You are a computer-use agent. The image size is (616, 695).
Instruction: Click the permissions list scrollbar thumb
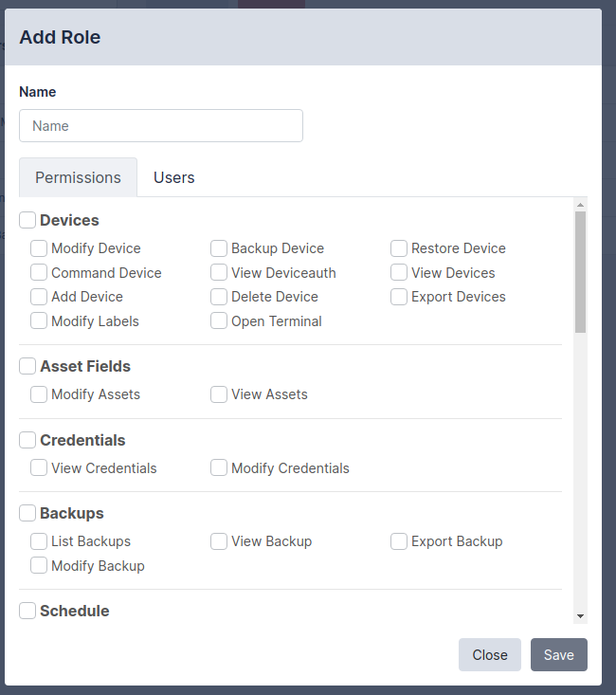[x=580, y=272]
